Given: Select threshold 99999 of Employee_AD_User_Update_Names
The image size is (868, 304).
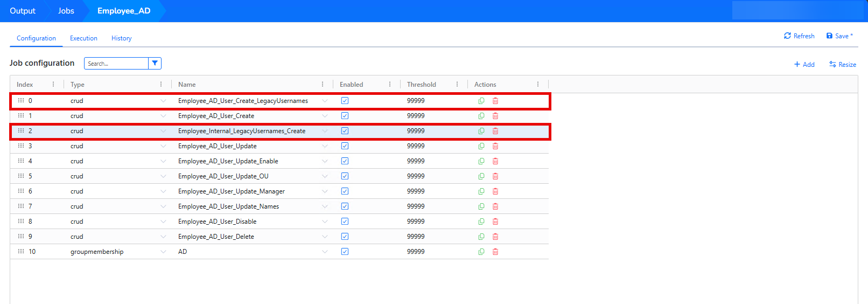Looking at the screenshot, I should point(416,206).
